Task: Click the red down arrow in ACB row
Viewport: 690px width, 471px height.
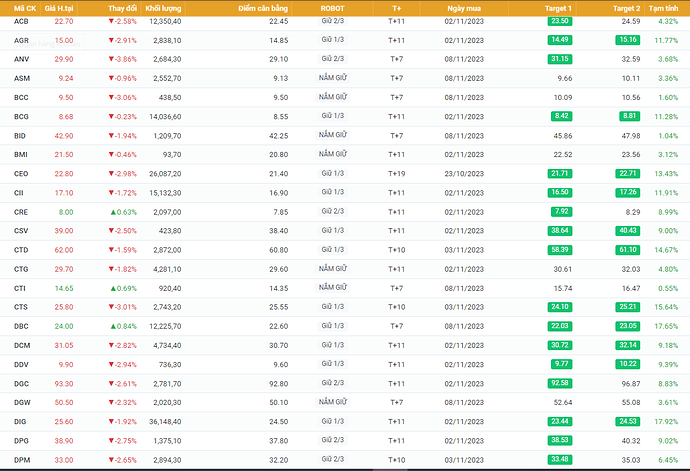Action: pos(111,21)
